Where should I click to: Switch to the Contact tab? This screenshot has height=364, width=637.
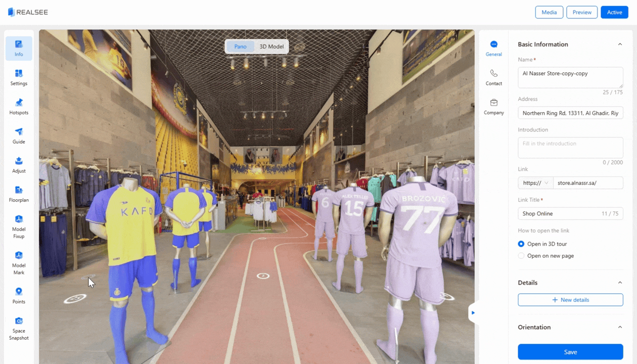[x=493, y=77]
